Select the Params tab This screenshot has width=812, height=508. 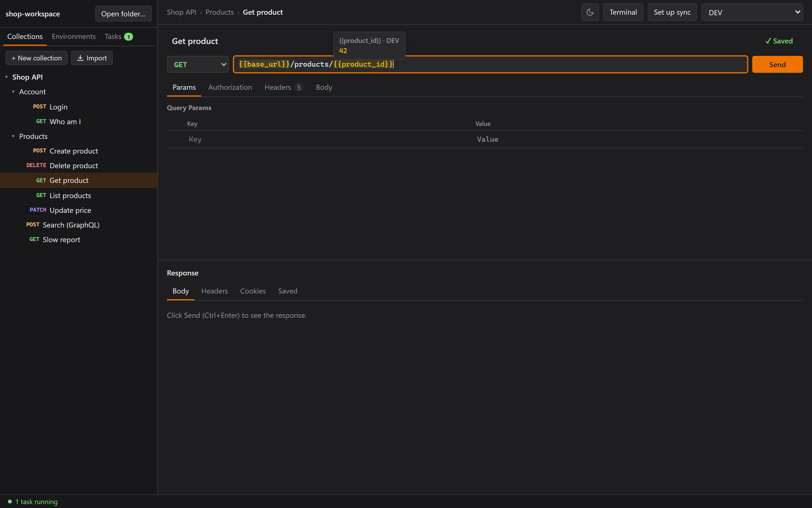click(184, 87)
